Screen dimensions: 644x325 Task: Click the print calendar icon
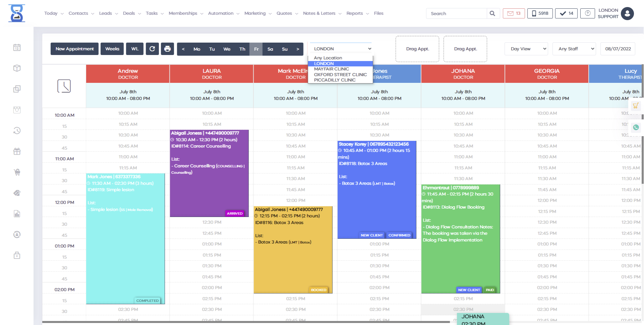167,49
